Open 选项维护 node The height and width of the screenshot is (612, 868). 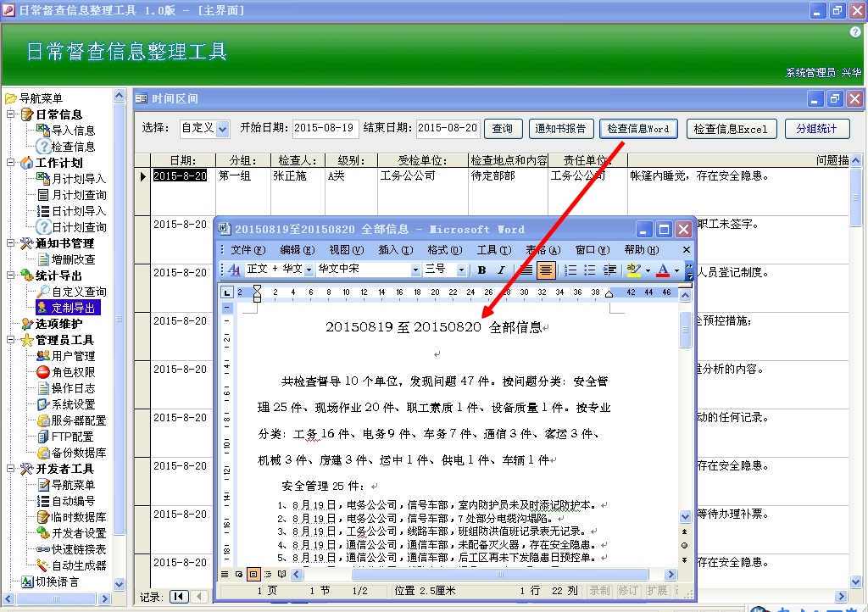[x=52, y=324]
